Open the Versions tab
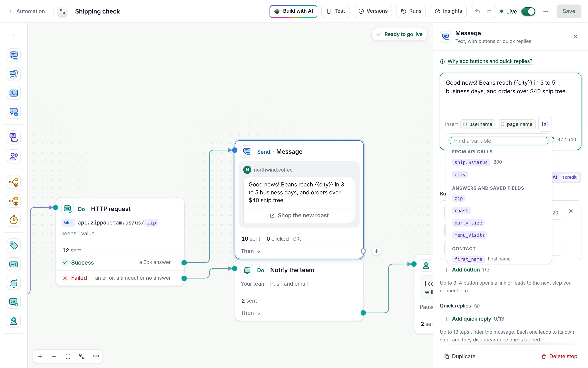This screenshot has height=368, width=588. pos(373,11)
